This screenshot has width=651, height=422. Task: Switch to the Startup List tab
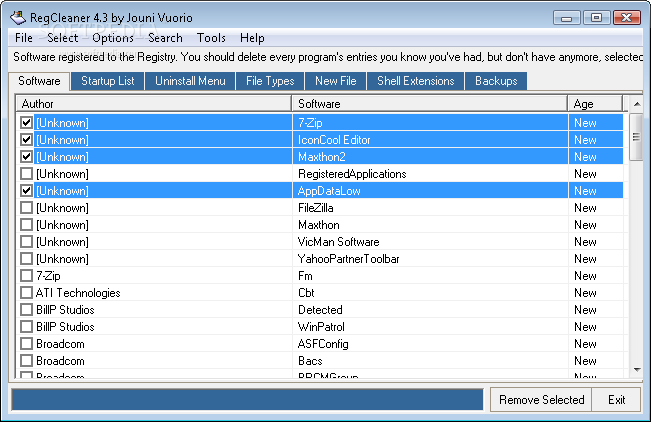pyautogui.click(x=108, y=81)
